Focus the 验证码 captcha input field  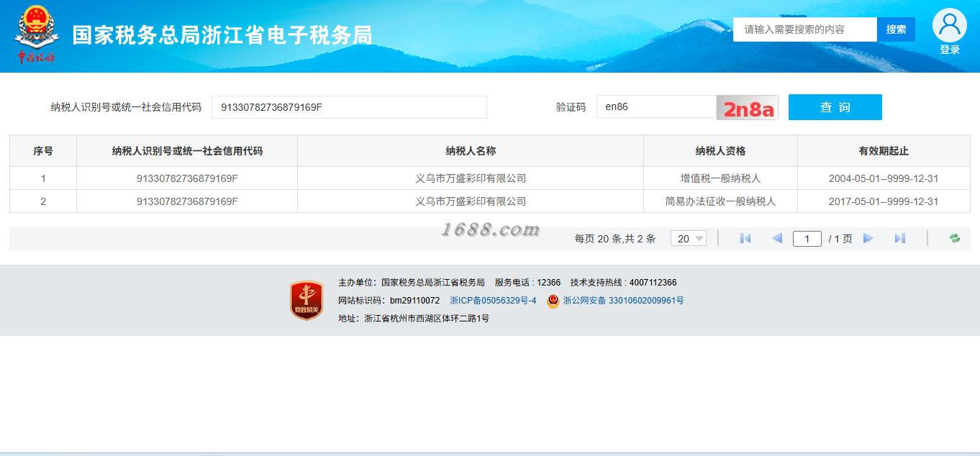(656, 107)
